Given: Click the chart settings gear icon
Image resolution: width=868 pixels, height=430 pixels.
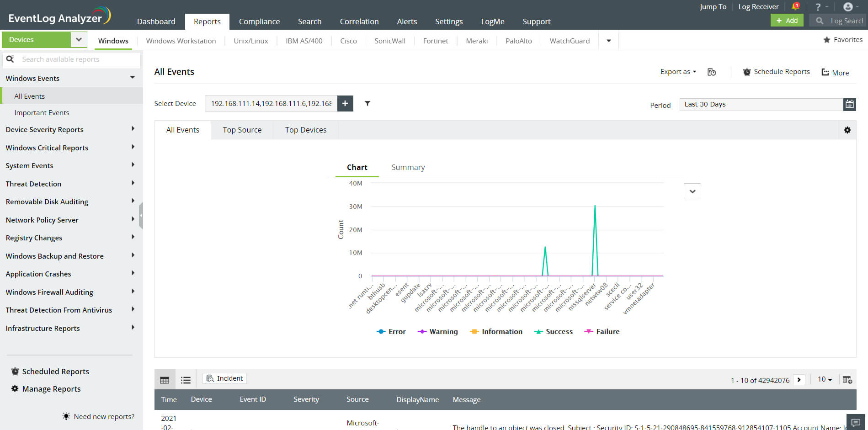Looking at the screenshot, I should pyautogui.click(x=847, y=130).
